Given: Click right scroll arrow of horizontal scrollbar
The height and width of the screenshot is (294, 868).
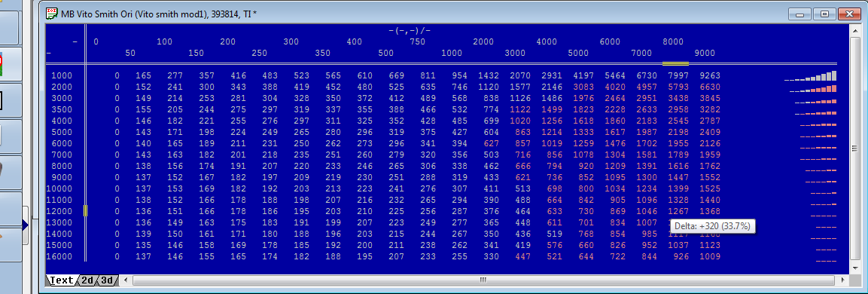Looking at the screenshot, I should pos(843,280).
